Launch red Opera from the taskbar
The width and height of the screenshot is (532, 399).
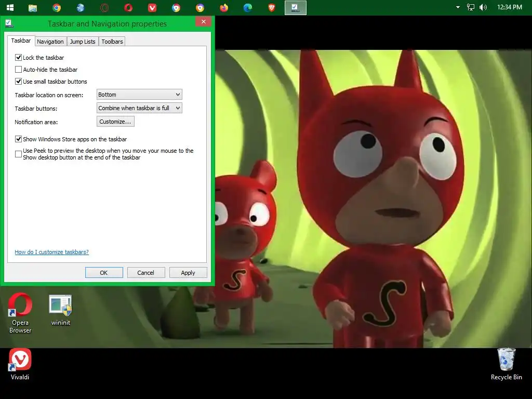click(x=128, y=8)
